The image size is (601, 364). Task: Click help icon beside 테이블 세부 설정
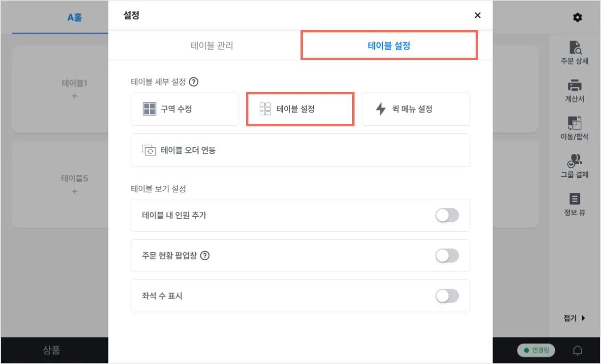click(193, 82)
